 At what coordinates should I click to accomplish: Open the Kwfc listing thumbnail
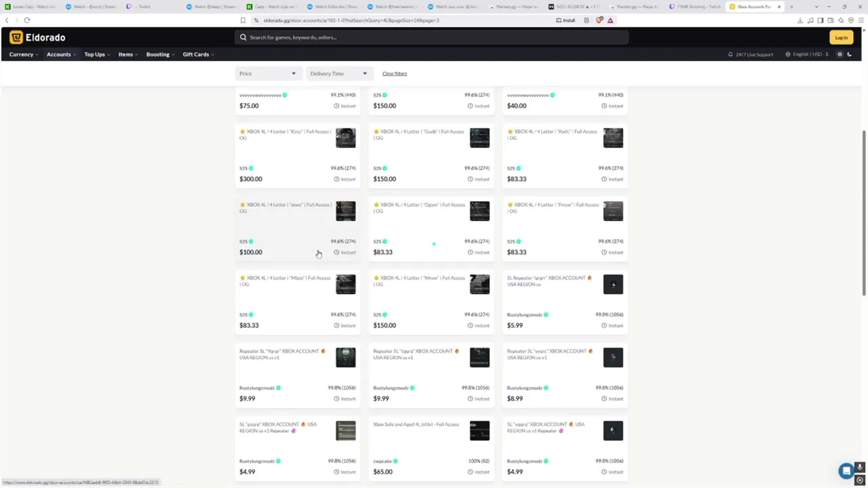click(x=613, y=138)
